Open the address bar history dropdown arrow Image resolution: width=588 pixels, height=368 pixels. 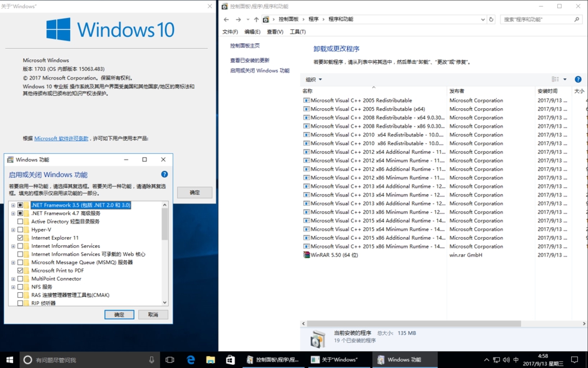pos(483,19)
